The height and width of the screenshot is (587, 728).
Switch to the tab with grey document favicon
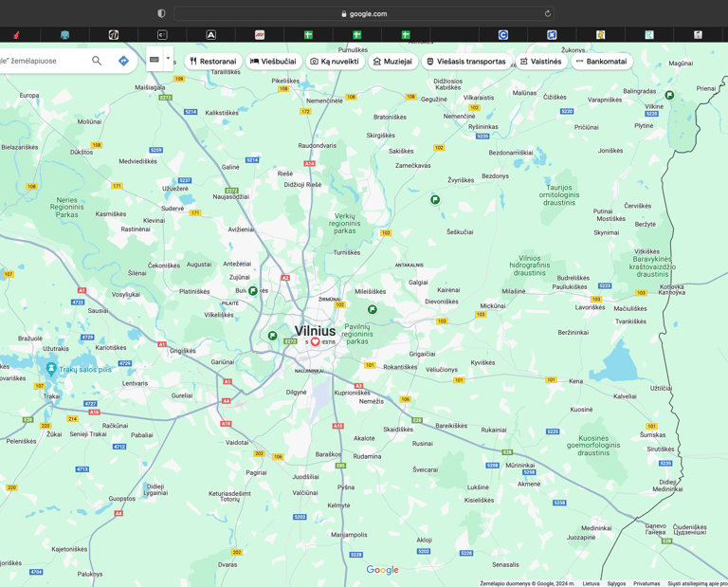(698, 35)
